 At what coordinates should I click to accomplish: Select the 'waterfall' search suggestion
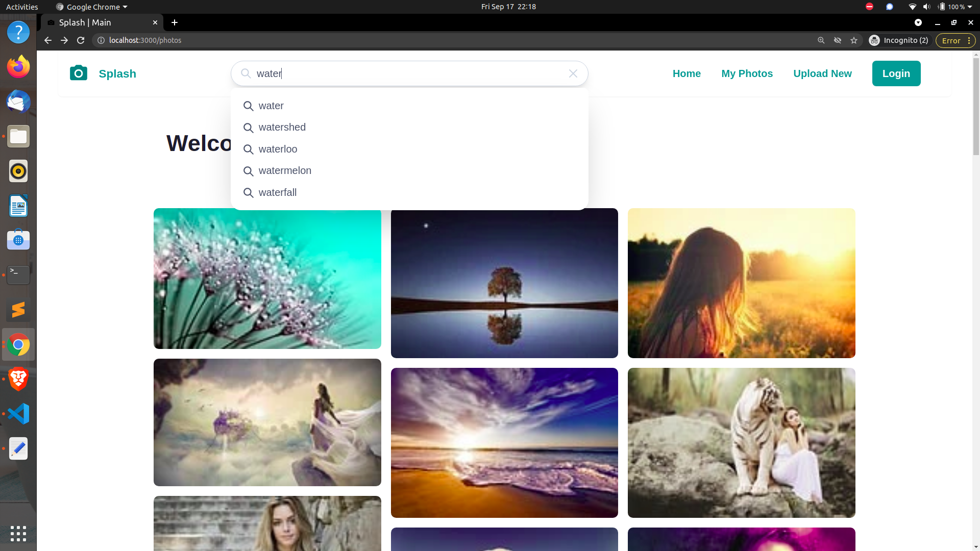tap(277, 192)
